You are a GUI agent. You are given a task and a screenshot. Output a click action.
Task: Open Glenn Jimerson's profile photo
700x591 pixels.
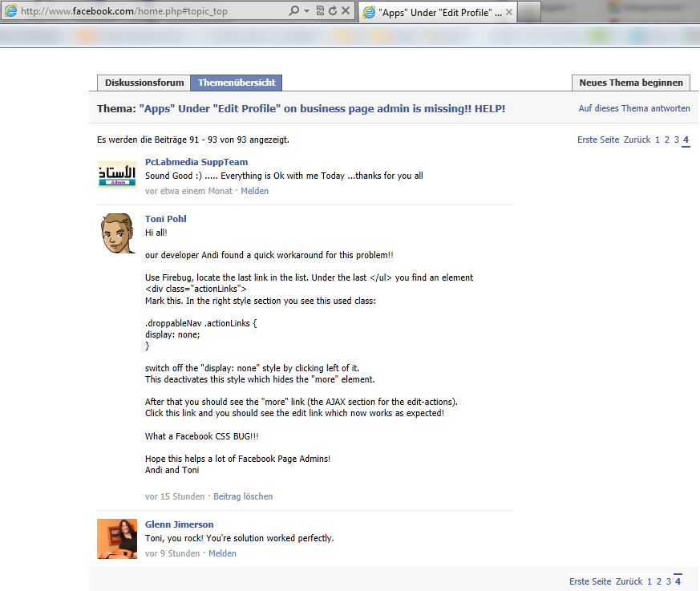pos(117,539)
